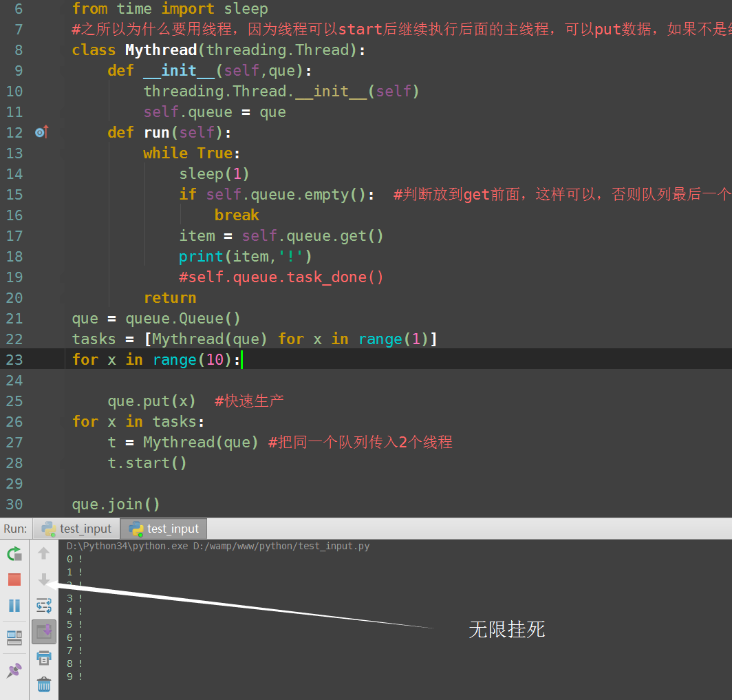
Task: Click 't = Mythread(que)' on line 27
Action: coord(183,442)
